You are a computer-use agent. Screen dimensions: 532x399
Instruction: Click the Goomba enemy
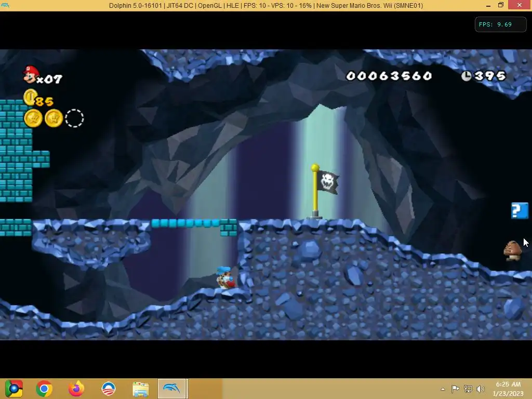coord(513,251)
